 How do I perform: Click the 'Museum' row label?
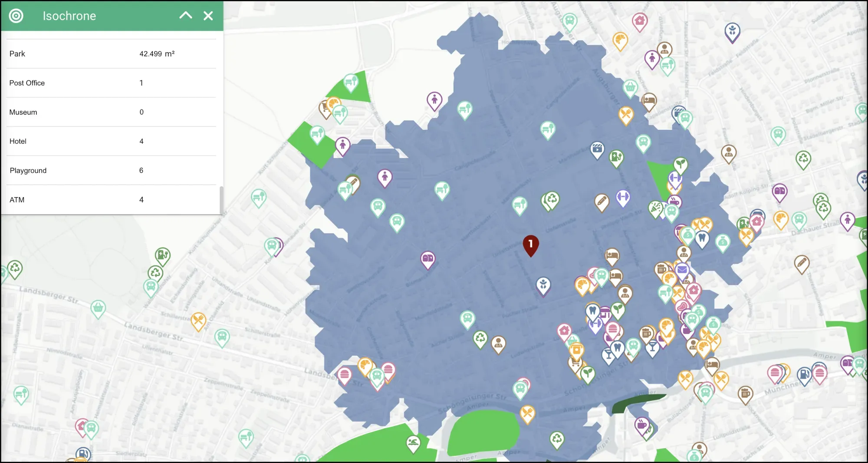pyautogui.click(x=23, y=112)
